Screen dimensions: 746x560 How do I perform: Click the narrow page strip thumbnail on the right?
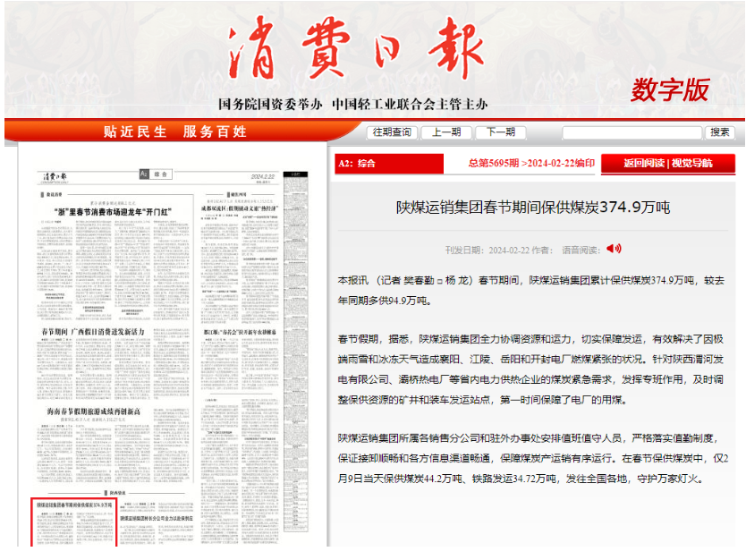click(295, 352)
